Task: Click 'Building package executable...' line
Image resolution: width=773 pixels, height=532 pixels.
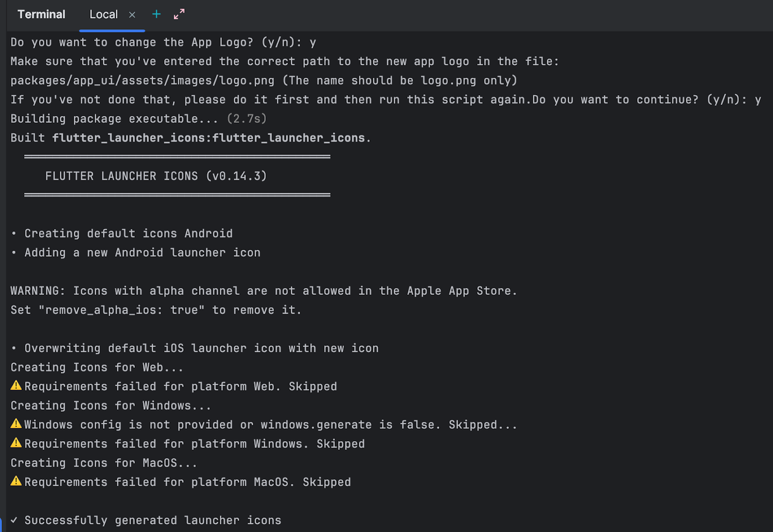Action: click(x=139, y=119)
